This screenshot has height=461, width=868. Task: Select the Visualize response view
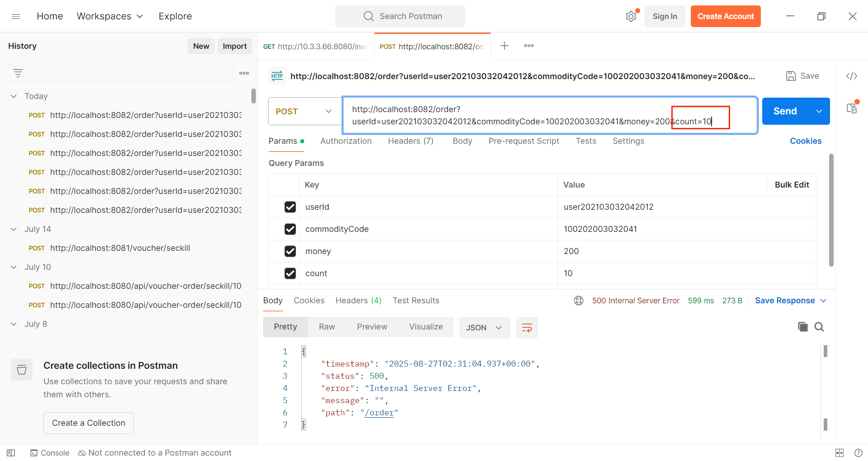tap(426, 327)
